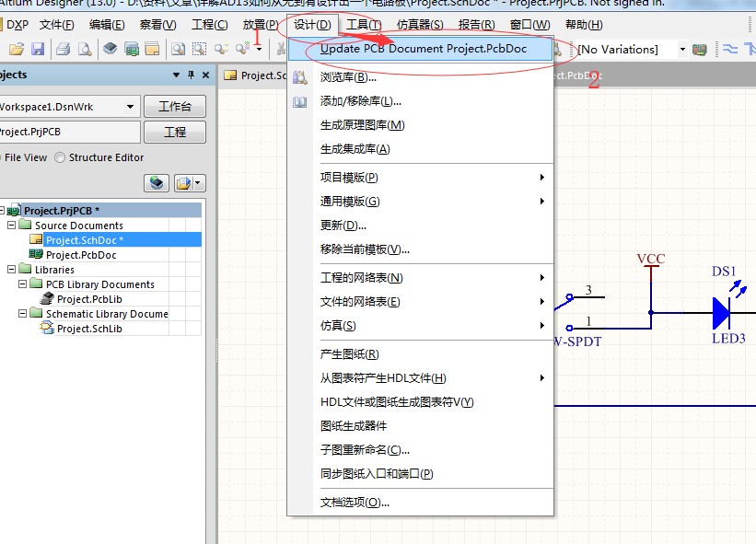Click the PCB variations icon beside No Variations
Image resolution: width=756 pixels, height=544 pixels.
tap(699, 49)
